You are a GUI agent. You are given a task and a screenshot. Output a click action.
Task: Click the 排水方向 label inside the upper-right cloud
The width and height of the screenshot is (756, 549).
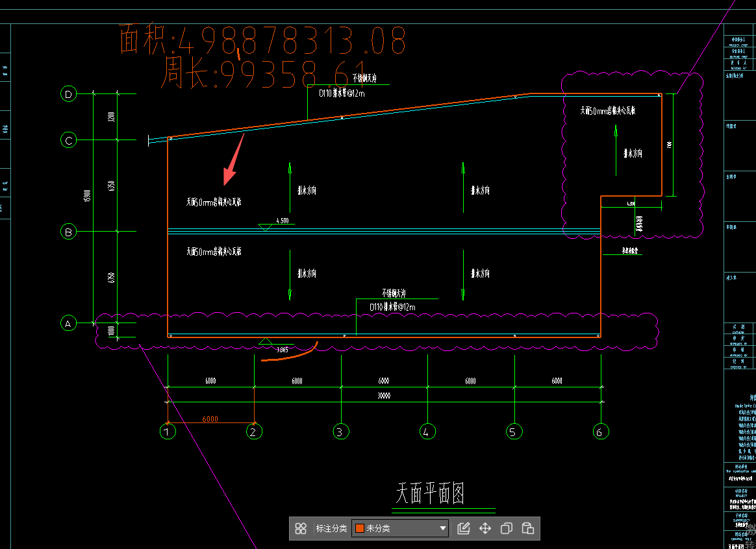tap(633, 154)
